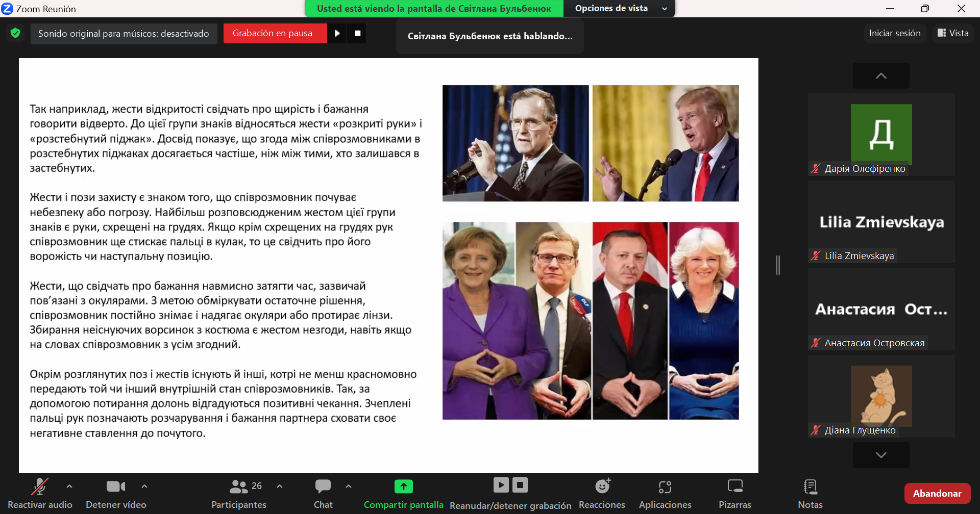Expand participants options arrow
This screenshot has width=980, height=514.
click(280, 486)
